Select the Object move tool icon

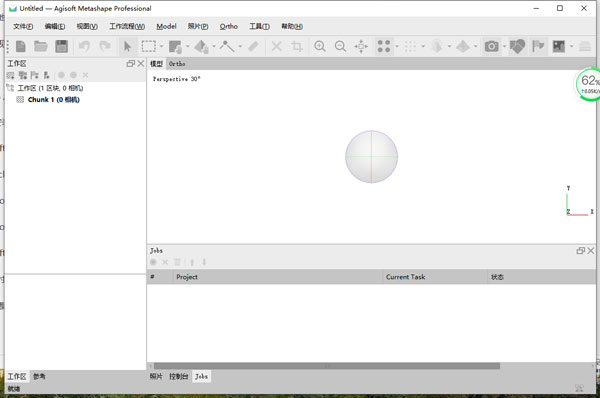point(201,47)
